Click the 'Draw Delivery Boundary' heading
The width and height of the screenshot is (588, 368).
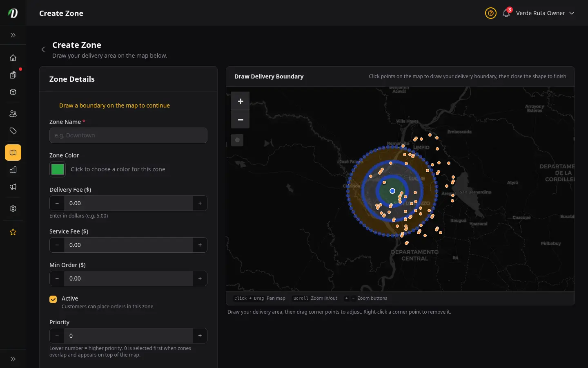[269, 76]
